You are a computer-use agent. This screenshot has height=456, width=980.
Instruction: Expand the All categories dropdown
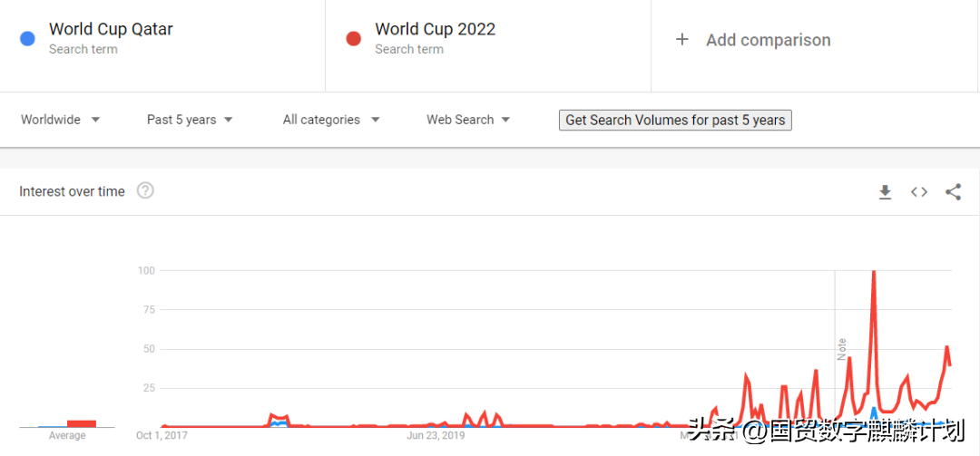tap(330, 120)
